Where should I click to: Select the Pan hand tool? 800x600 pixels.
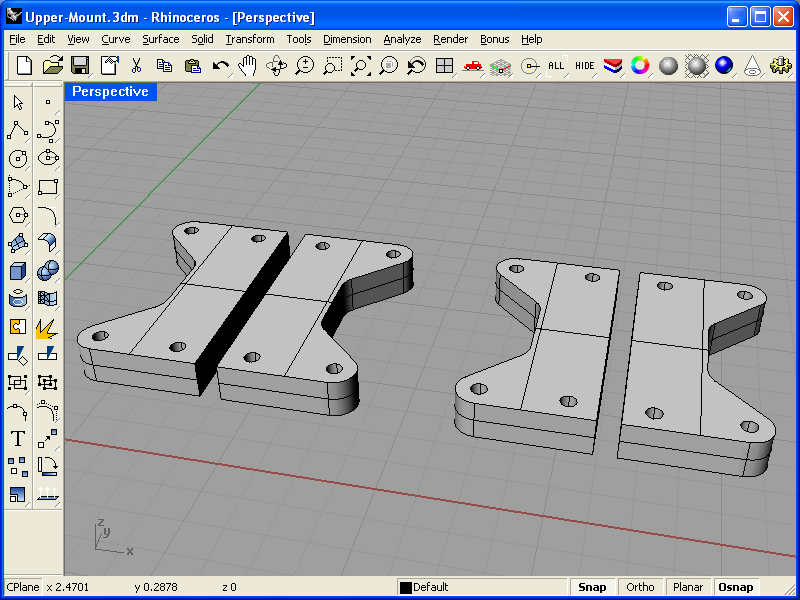pos(248,65)
